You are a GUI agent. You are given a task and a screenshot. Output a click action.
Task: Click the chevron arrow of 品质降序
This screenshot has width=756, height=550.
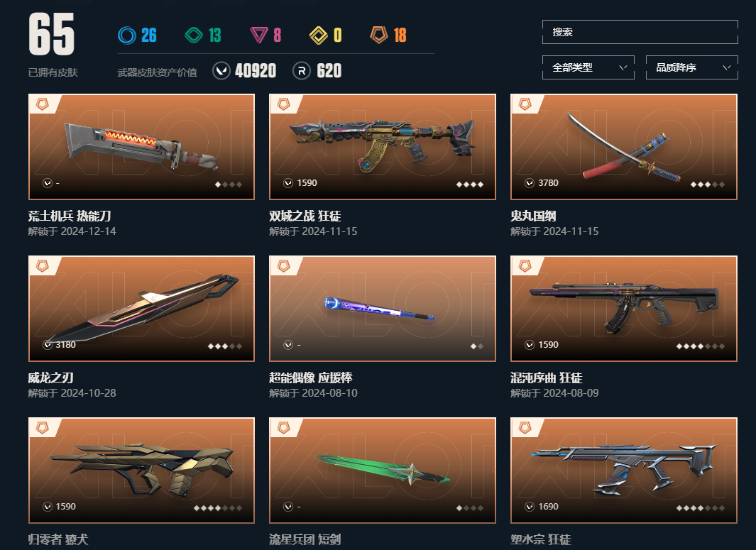tap(727, 67)
